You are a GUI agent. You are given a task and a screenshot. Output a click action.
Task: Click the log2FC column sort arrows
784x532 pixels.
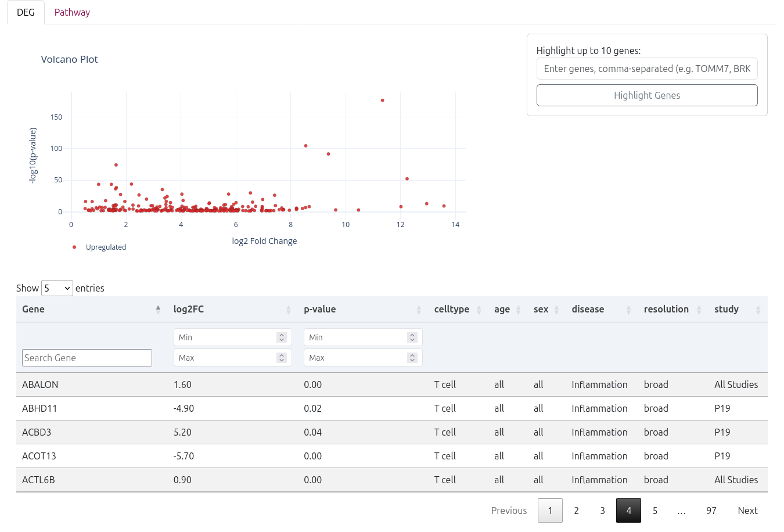coord(289,310)
